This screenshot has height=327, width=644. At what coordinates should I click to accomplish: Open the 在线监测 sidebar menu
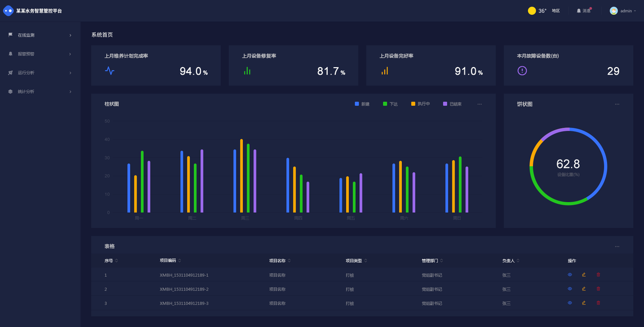point(40,35)
